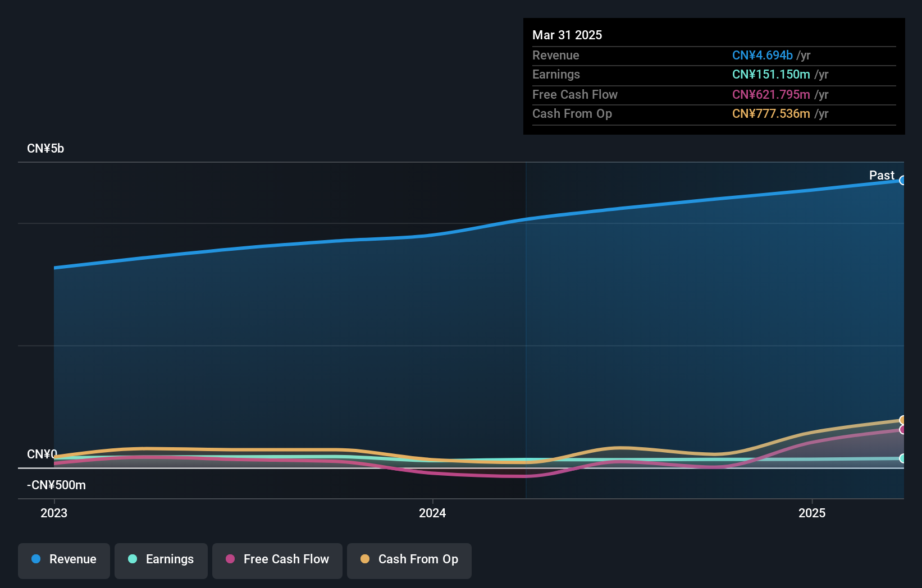Click the CN¥4.694b revenue value
This screenshot has width=922, height=588.
point(763,55)
